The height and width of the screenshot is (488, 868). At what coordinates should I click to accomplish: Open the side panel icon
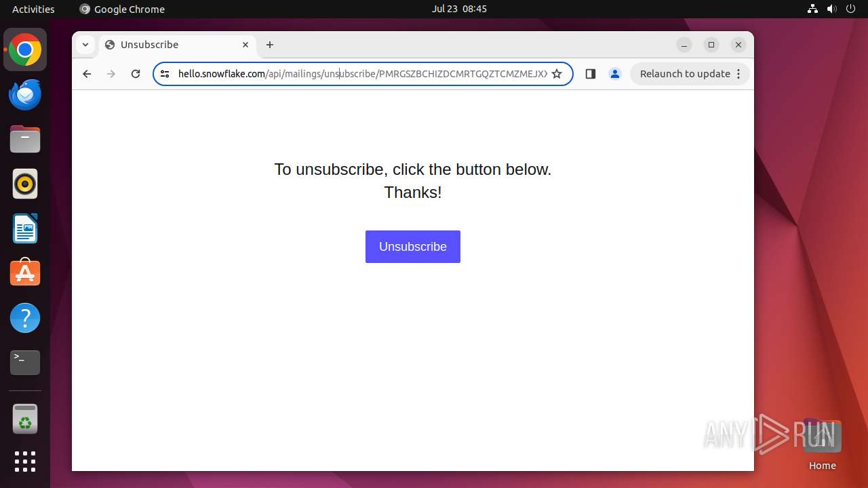click(590, 74)
